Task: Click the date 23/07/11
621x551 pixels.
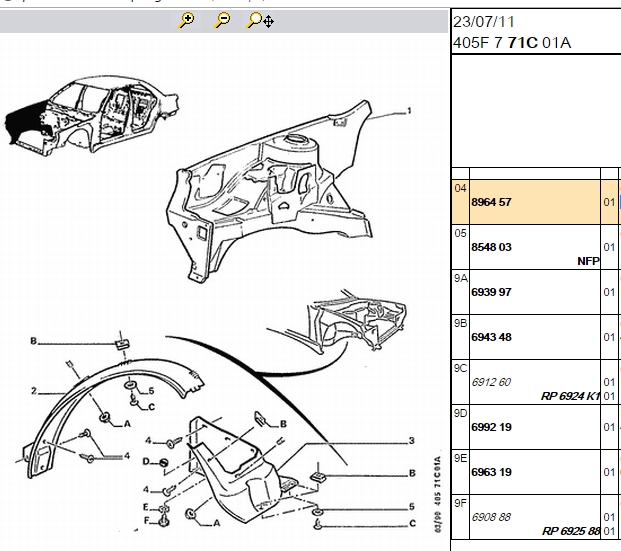Action: [x=484, y=21]
